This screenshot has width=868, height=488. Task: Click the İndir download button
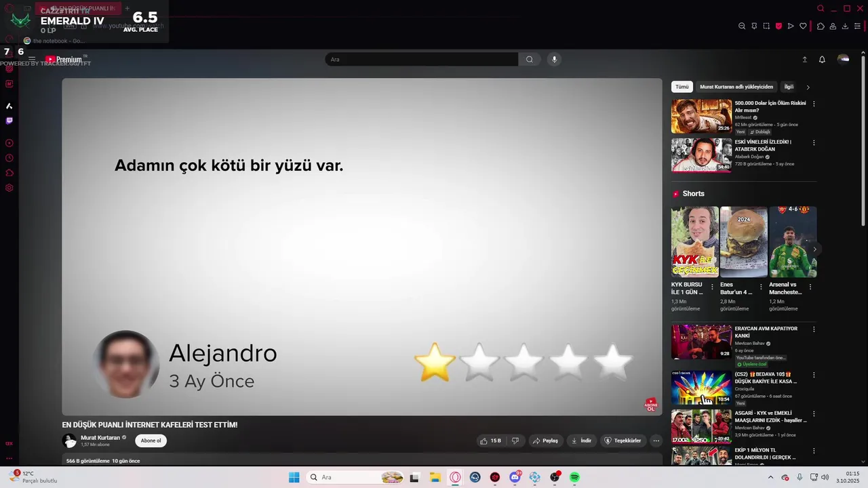click(x=581, y=441)
